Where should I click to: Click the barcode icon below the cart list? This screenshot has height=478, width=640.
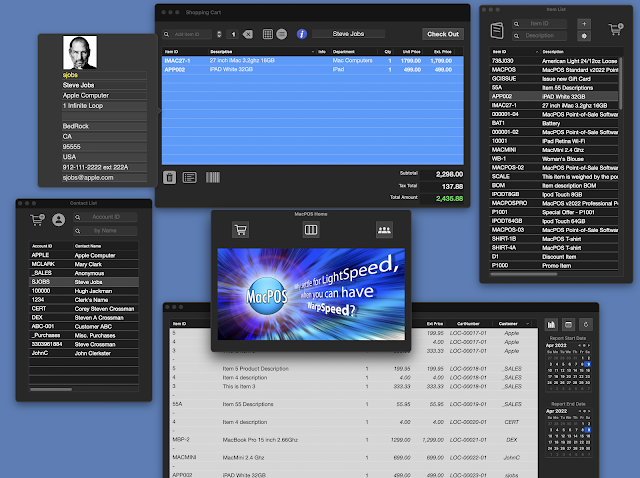(213, 177)
